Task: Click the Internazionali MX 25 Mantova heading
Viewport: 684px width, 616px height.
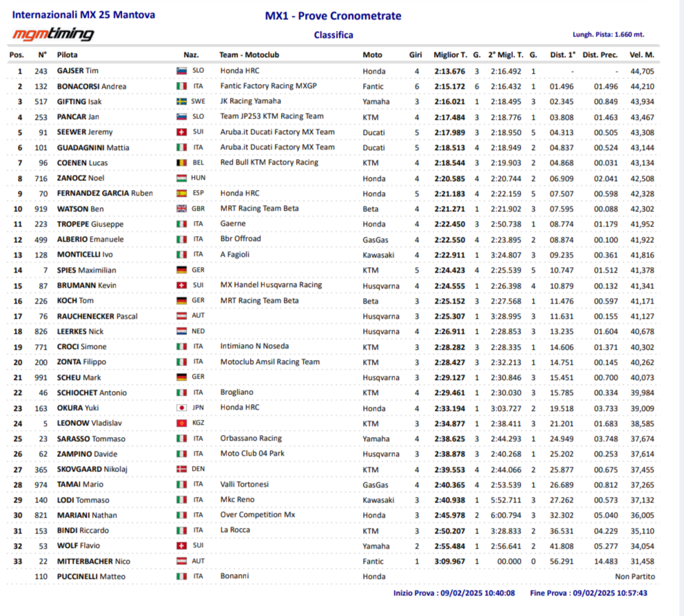Action: coord(84,14)
